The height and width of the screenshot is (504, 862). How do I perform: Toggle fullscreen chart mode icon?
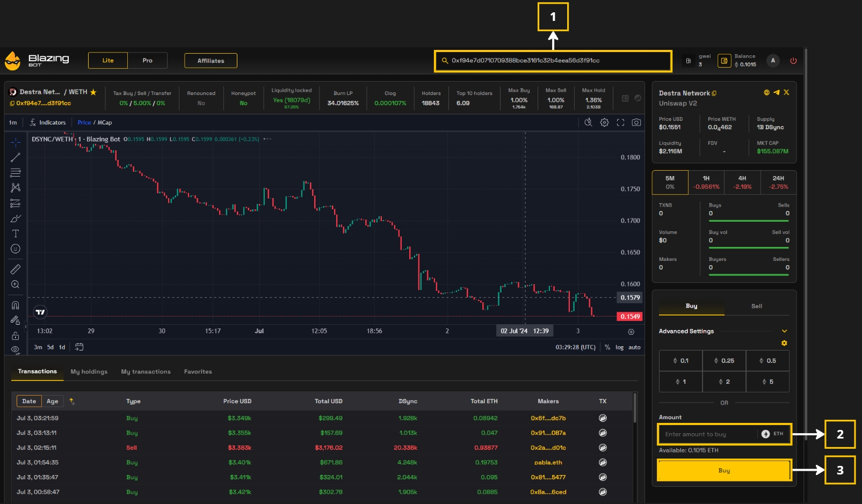click(x=620, y=122)
